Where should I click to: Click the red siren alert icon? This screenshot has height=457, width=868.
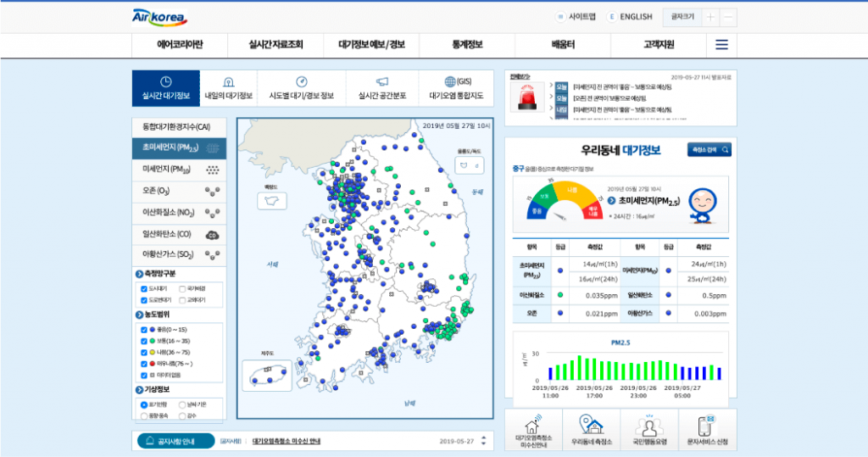point(527,98)
